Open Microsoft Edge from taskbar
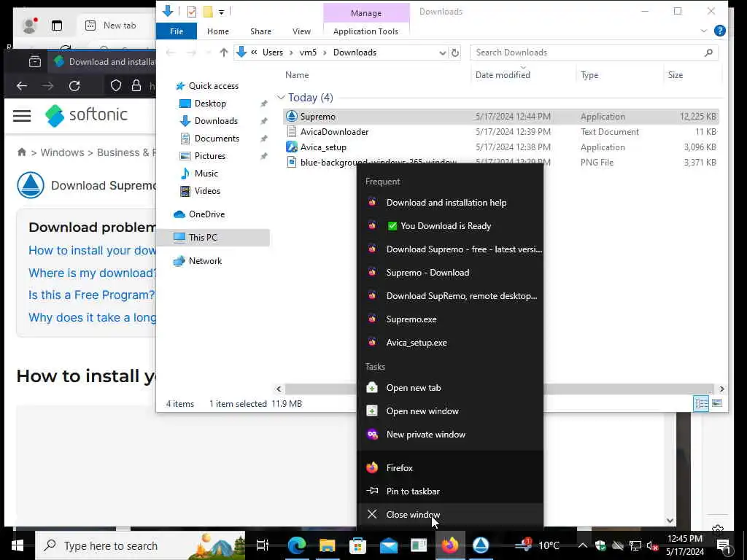This screenshot has height=560, width=747. [296, 545]
